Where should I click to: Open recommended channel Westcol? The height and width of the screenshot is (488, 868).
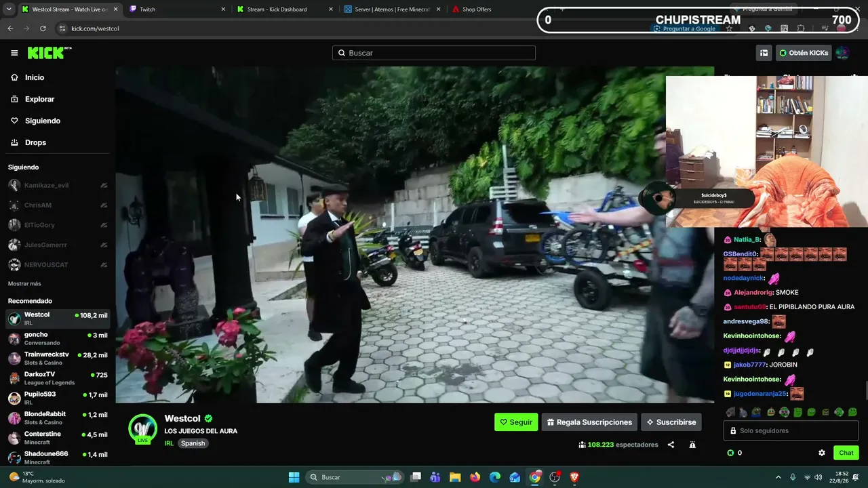pos(58,319)
